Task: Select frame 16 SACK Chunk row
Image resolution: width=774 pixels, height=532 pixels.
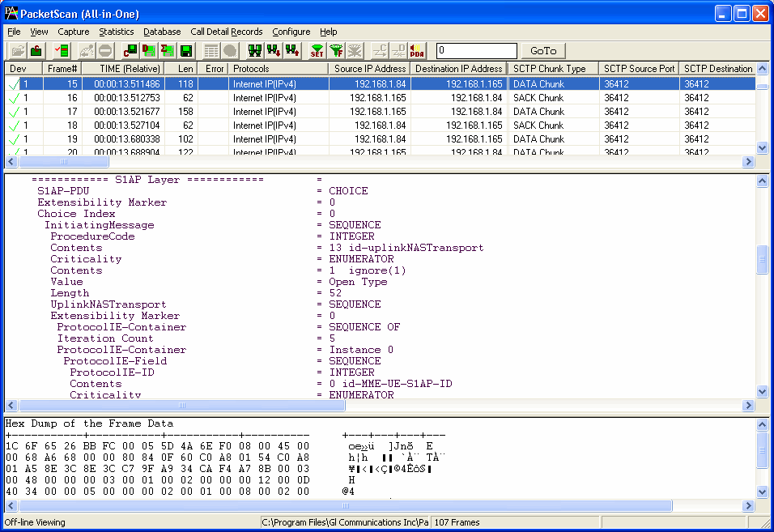Action: tap(380, 98)
